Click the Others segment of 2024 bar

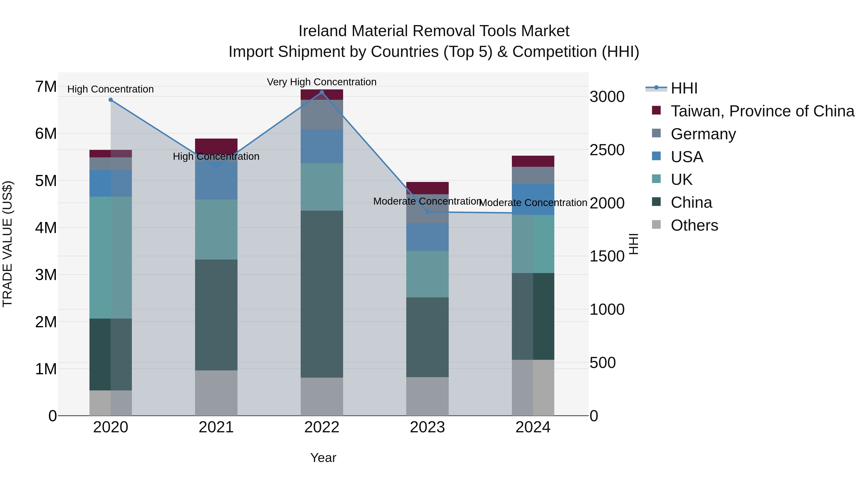tap(533, 388)
